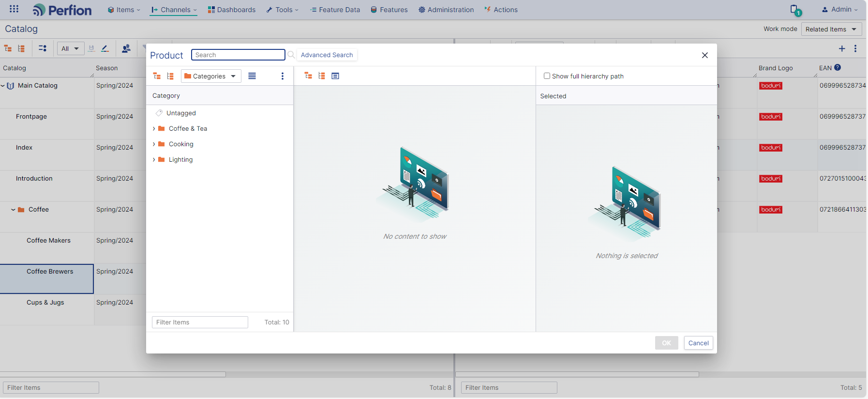The width and height of the screenshot is (868, 399).
Task: Click the Catalog grid horizontal scrollbar
Action: pyautogui.click(x=113, y=374)
